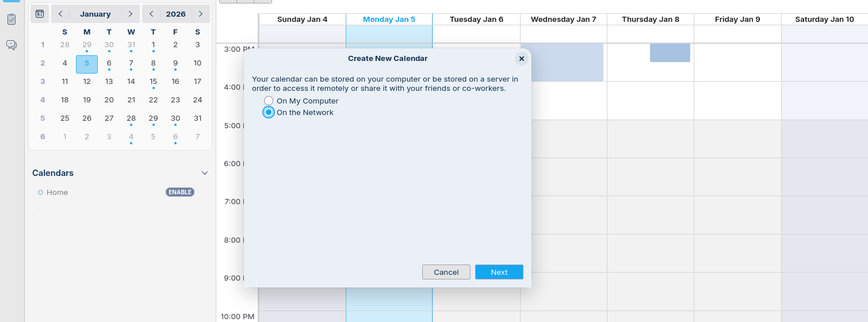
Task: Go to the next year arrow
Action: 200,14
